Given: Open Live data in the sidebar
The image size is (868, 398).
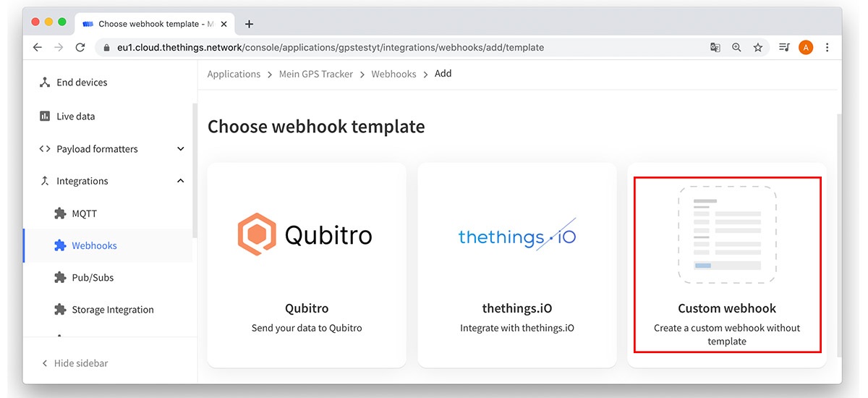Looking at the screenshot, I should [76, 116].
